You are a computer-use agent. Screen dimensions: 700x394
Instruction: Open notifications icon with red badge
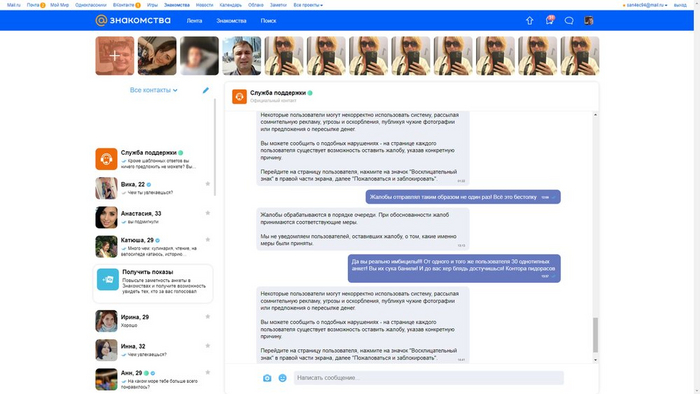pyautogui.click(x=550, y=20)
